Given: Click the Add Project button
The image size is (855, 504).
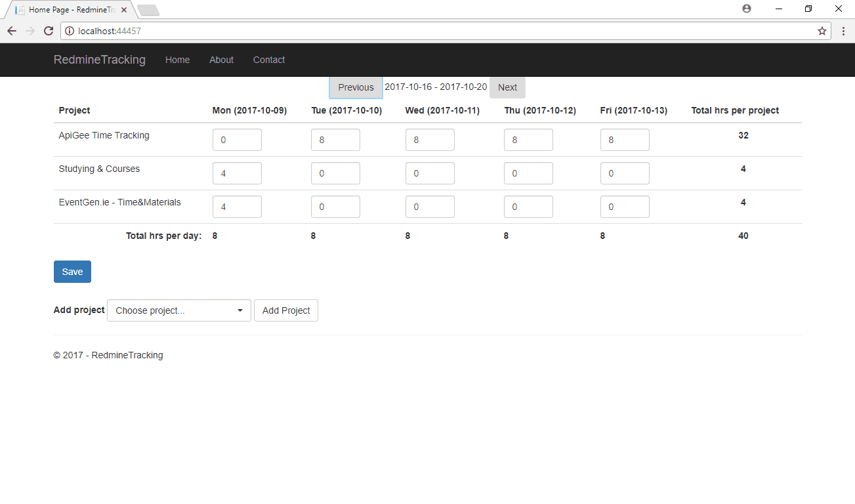Looking at the screenshot, I should (286, 310).
